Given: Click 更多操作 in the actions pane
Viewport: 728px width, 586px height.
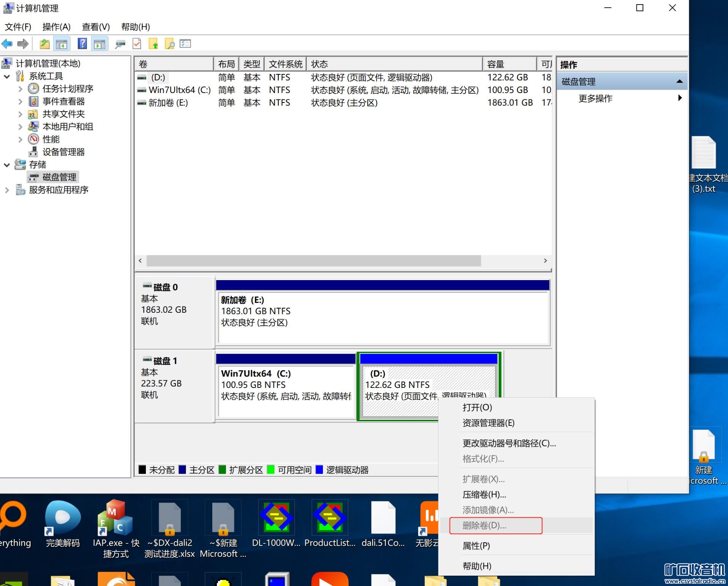Looking at the screenshot, I should point(595,98).
